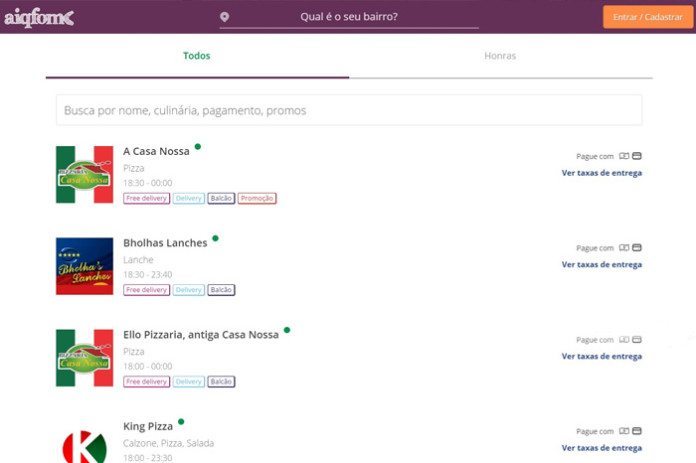Click the green status dot beside King Pizza
This screenshot has height=463, width=696.
coord(181,421)
